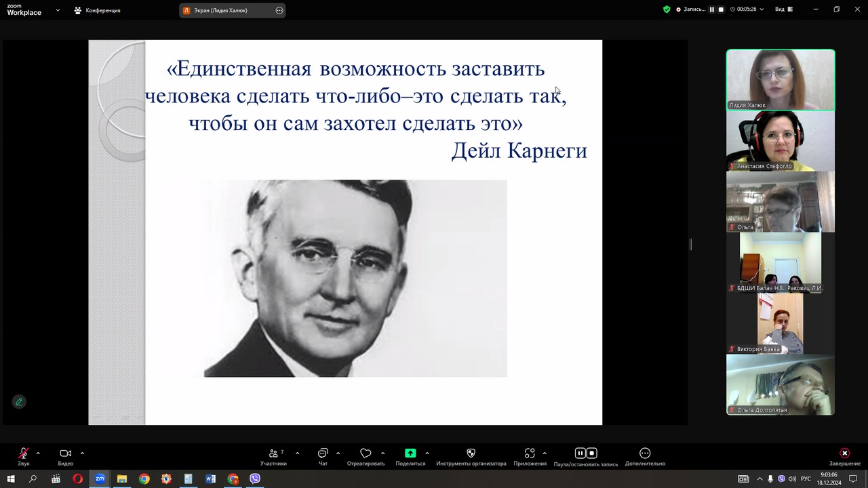The width and height of the screenshot is (868, 488).
Task: Open the Вид view menu
Action: point(784,9)
